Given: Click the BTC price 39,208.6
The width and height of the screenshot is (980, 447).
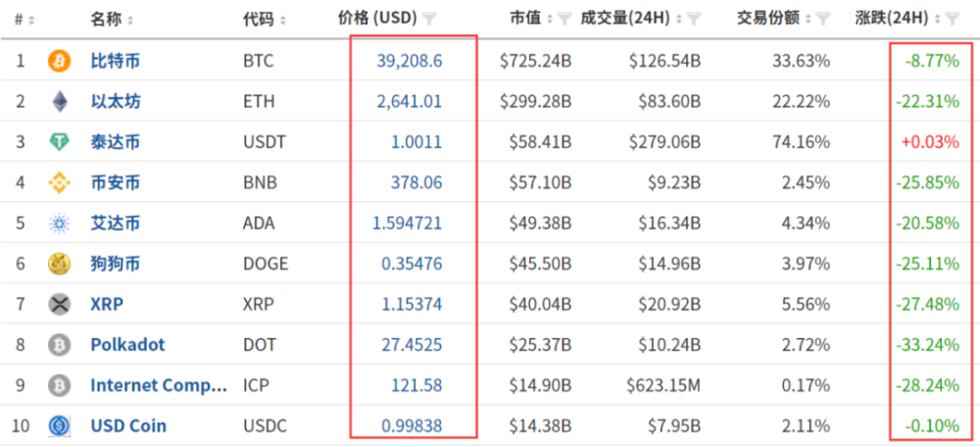Looking at the screenshot, I should 410,61.
